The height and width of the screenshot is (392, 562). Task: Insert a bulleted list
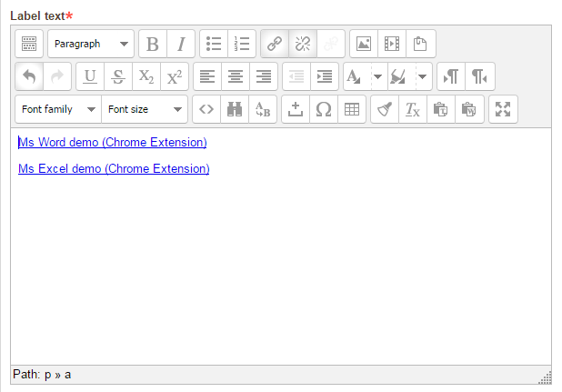[214, 44]
